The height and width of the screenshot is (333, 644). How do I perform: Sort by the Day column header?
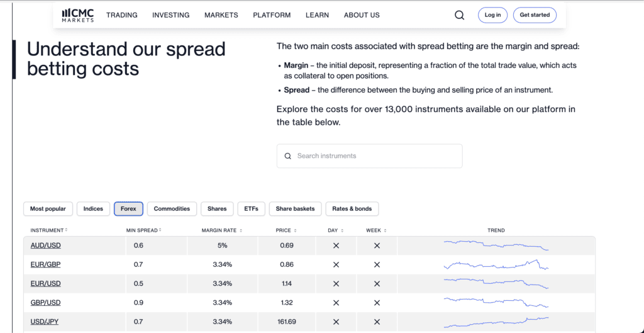click(x=336, y=230)
